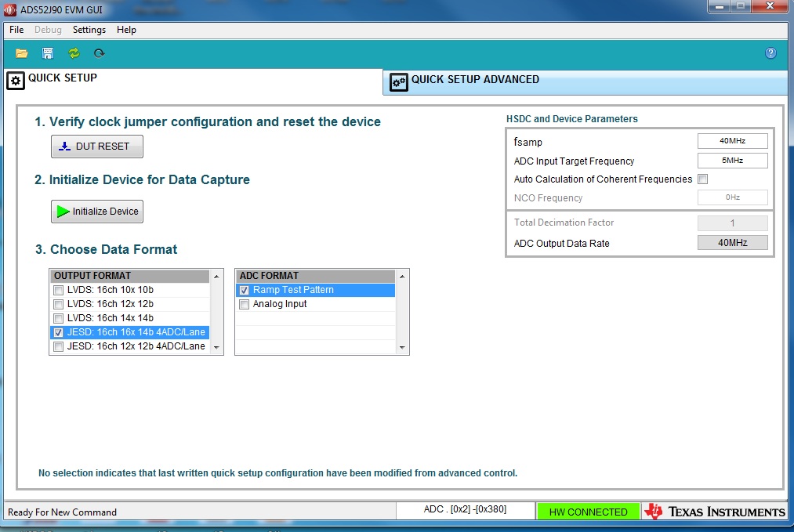The image size is (794, 532).
Task: Check the Analog Input ADC format
Action: [x=244, y=304]
